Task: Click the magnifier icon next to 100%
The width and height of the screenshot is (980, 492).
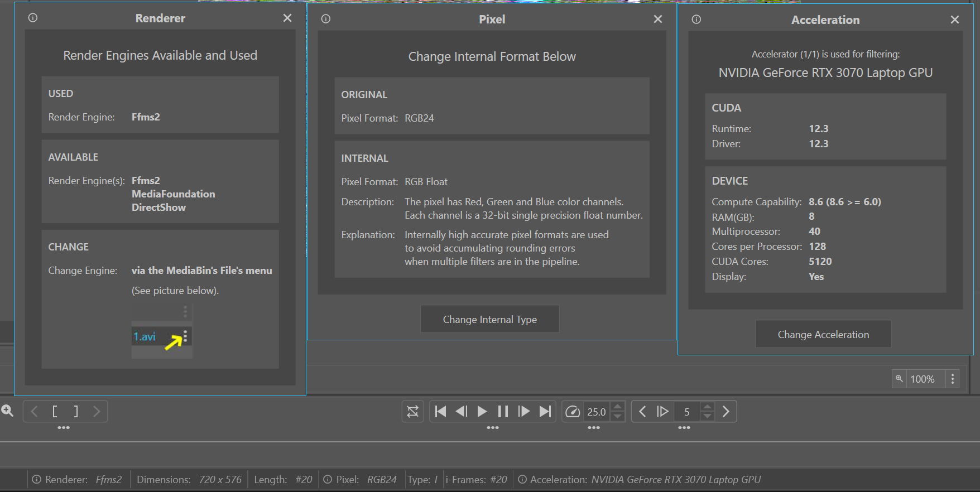Action: point(899,379)
